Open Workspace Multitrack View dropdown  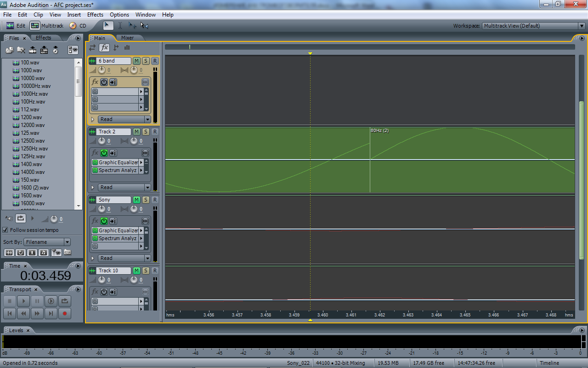(533, 26)
